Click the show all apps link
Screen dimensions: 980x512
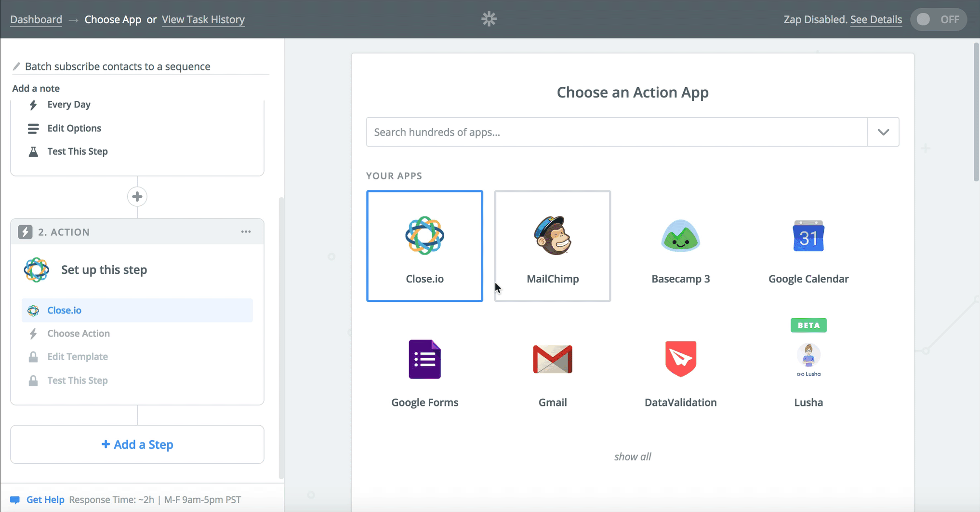pyautogui.click(x=633, y=457)
